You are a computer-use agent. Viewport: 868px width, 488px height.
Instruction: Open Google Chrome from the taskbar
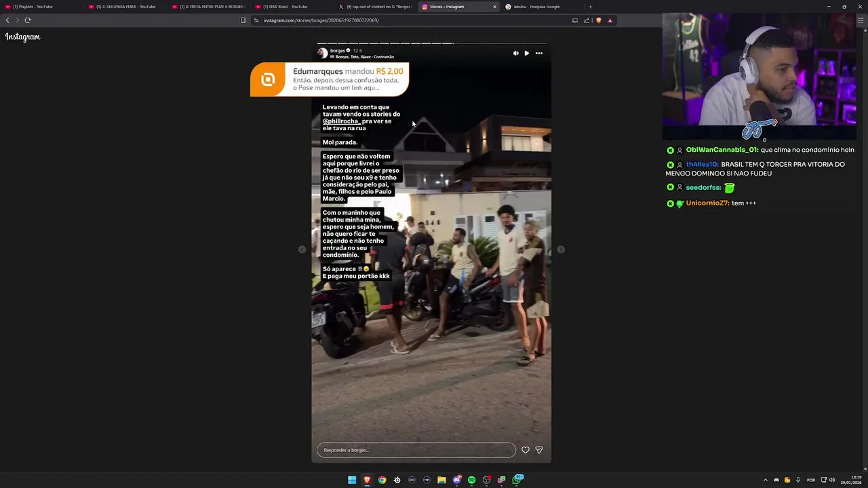[382, 480]
